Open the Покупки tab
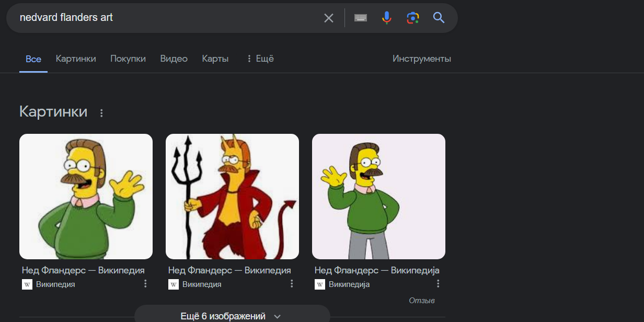The width and height of the screenshot is (644, 322). 128,59
